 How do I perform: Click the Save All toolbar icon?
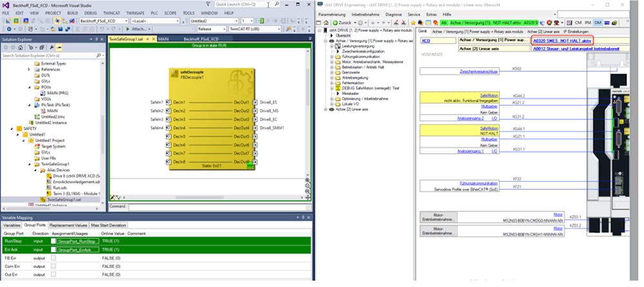[66, 29]
